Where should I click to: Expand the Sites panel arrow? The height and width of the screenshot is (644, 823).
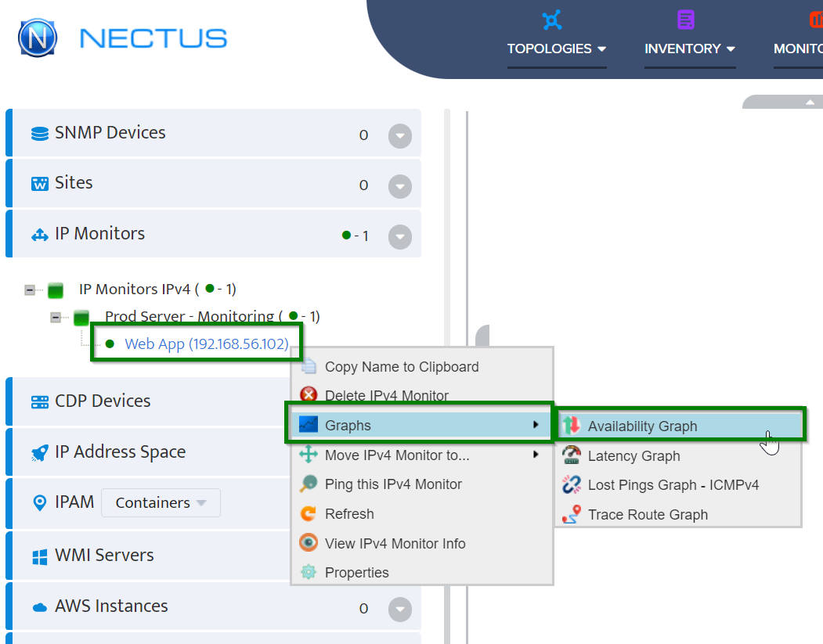tap(400, 186)
